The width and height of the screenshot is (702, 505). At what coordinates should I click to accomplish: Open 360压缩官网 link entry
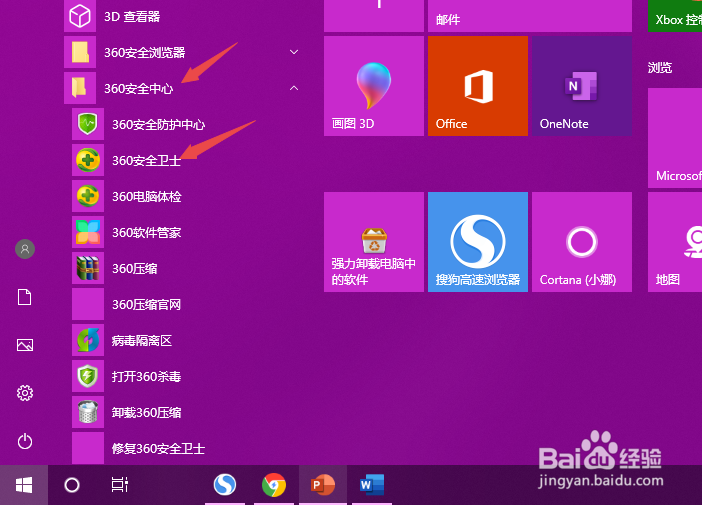146,304
